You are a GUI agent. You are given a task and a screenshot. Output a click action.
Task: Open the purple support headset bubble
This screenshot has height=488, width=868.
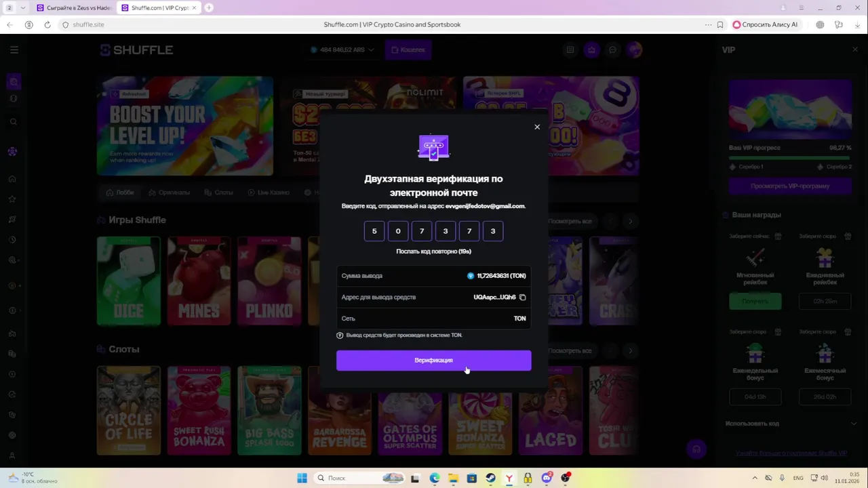point(696,449)
